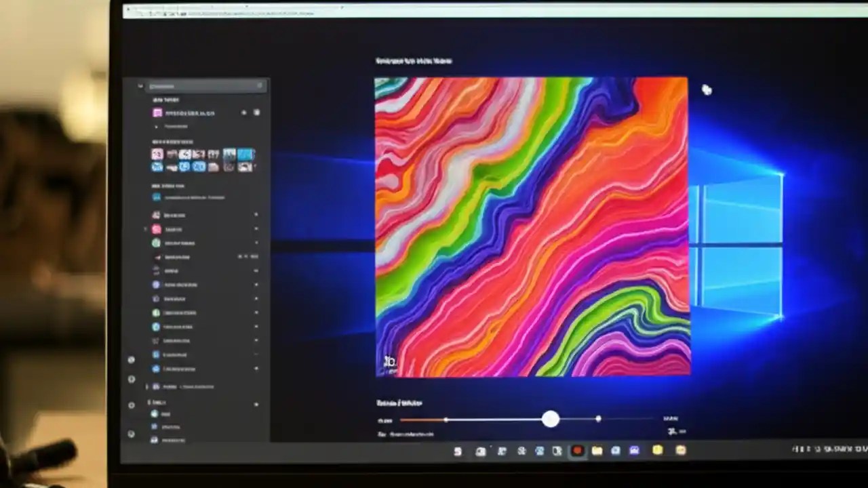Viewport: 868px width, 488px height.
Task: Open the blue photos icon on the taskbar
Action: pyautogui.click(x=634, y=450)
